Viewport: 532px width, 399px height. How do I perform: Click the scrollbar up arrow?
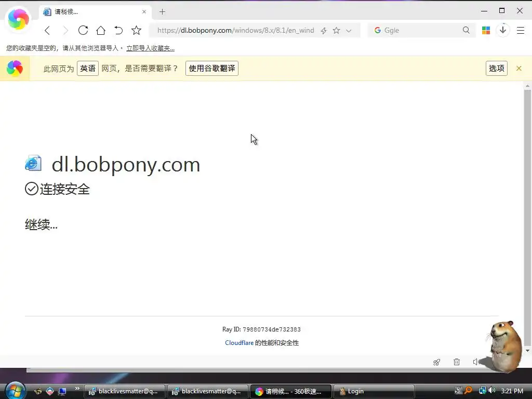(528, 86)
